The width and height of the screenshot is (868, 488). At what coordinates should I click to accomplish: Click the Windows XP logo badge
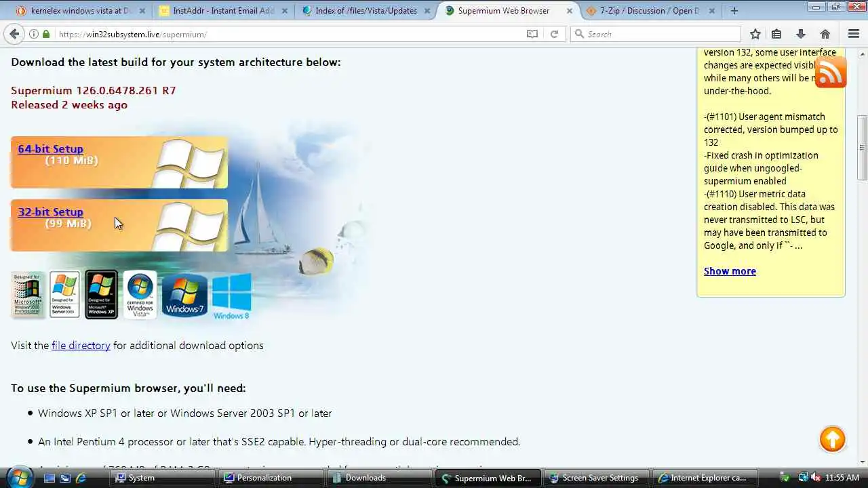[x=102, y=295]
